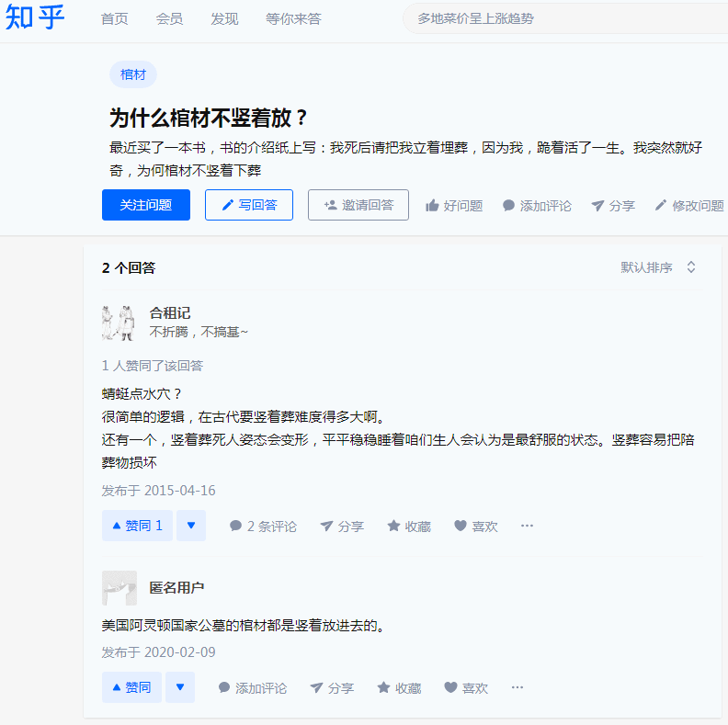
Task: Click the date 发布于 2020-02-09
Action: pyautogui.click(x=158, y=652)
